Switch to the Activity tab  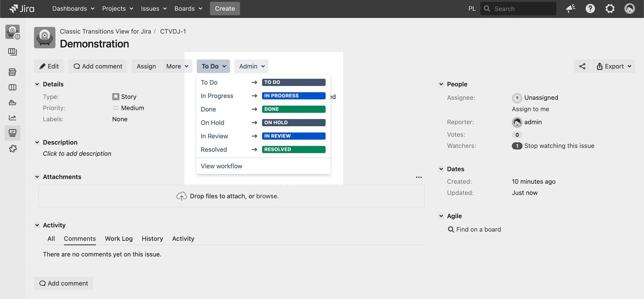coord(183,239)
